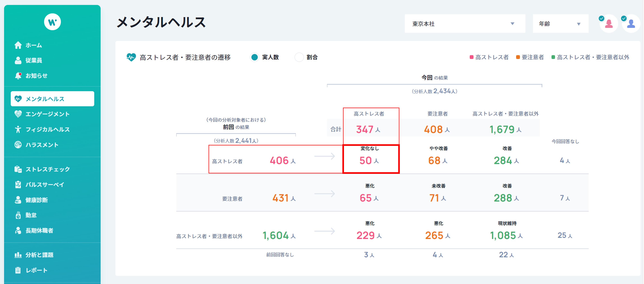Screen dimensions: 644x284
Task: Click the 従業員 person icon
Action: click(x=18, y=60)
